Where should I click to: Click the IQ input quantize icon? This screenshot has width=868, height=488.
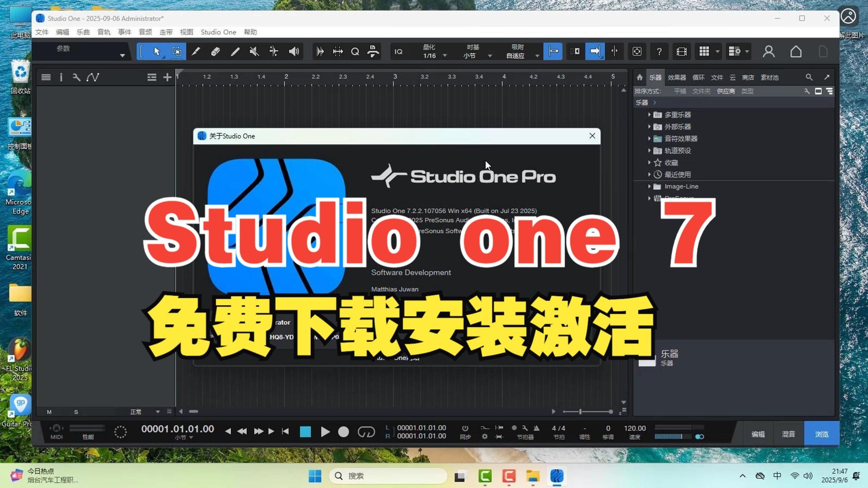point(398,52)
